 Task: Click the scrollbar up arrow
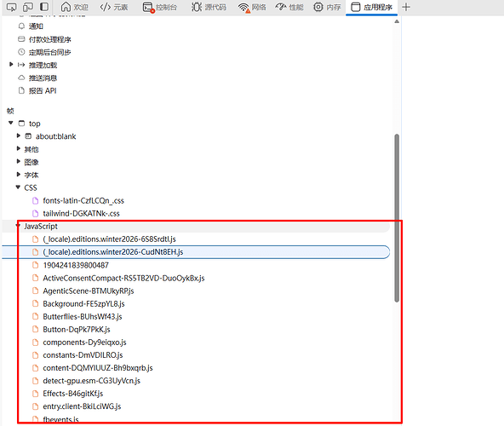click(x=397, y=21)
